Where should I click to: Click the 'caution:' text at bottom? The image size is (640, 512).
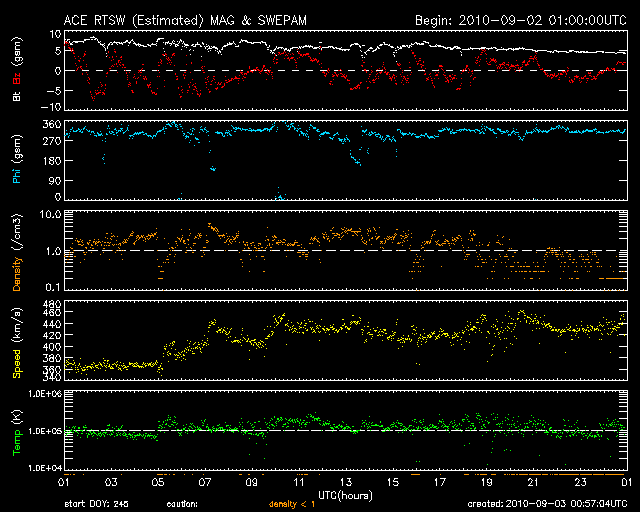coord(182,504)
